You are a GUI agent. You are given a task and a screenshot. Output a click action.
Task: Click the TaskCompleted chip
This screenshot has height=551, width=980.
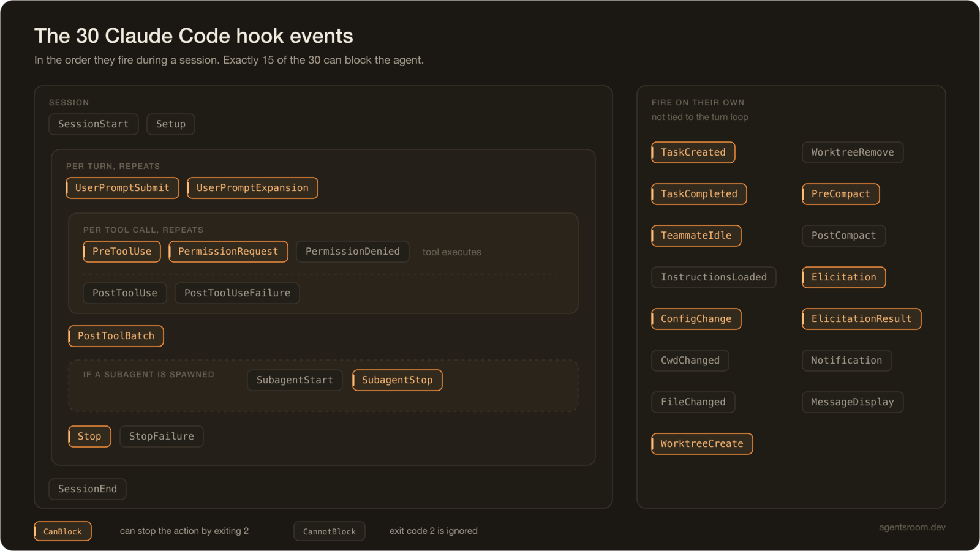pos(699,194)
